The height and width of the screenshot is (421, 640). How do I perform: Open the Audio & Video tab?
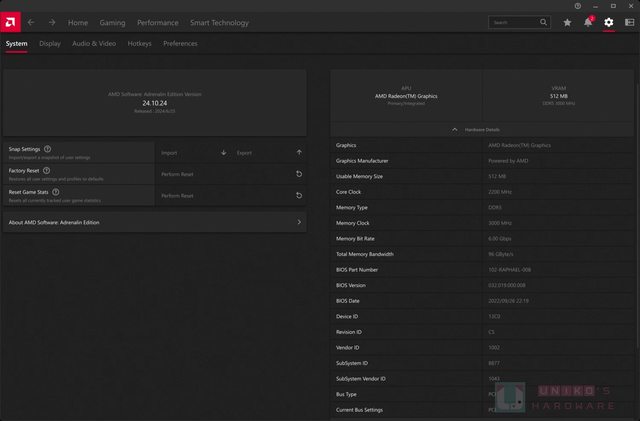(94, 44)
